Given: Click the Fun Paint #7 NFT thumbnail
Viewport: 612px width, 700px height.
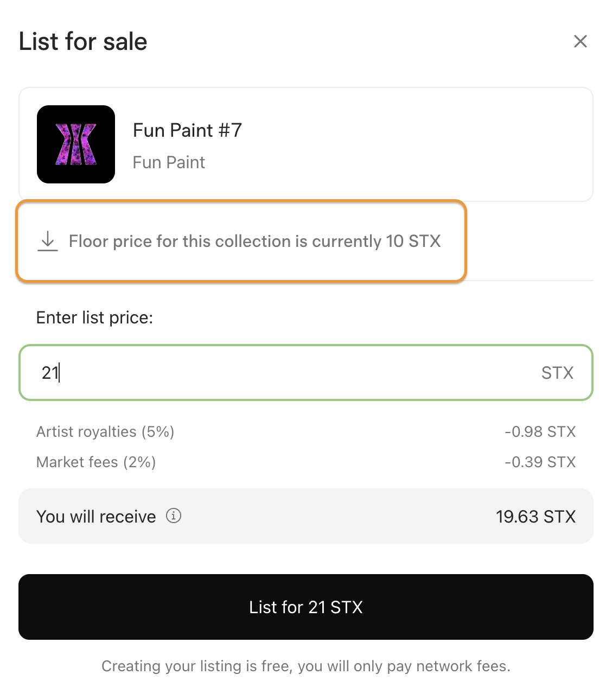Looking at the screenshot, I should [x=76, y=144].
